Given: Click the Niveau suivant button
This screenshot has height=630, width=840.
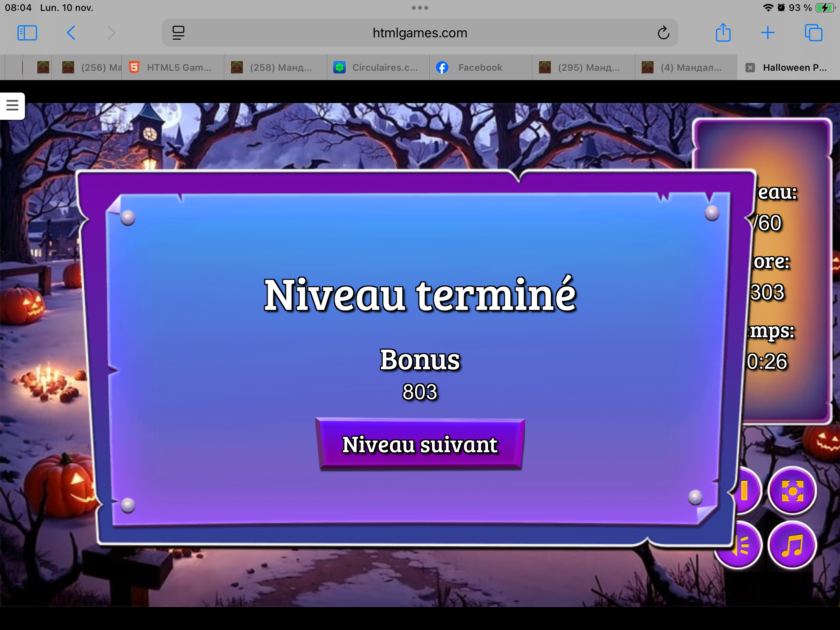Looking at the screenshot, I should click(420, 444).
